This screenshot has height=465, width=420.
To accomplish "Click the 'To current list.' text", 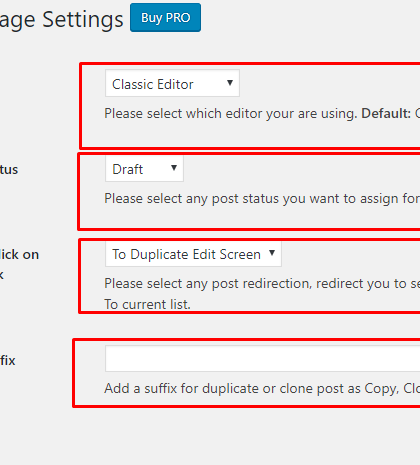I will [x=147, y=304].
